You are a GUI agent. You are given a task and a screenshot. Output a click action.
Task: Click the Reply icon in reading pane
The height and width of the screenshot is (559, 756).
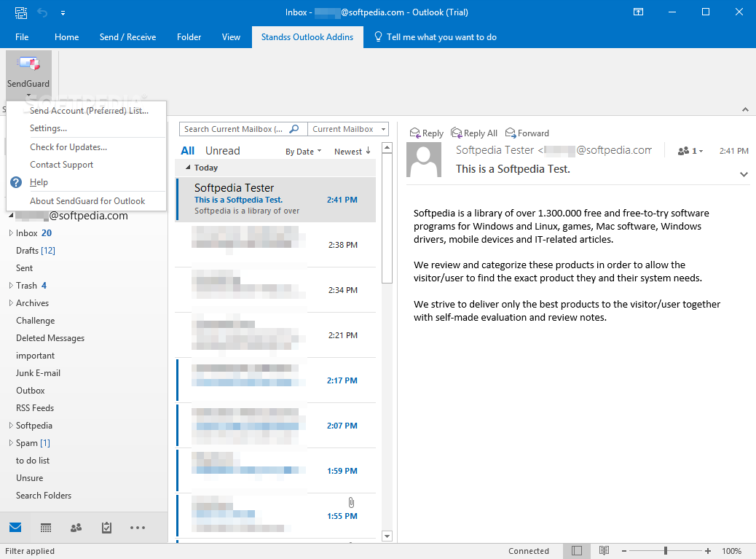[x=414, y=133]
